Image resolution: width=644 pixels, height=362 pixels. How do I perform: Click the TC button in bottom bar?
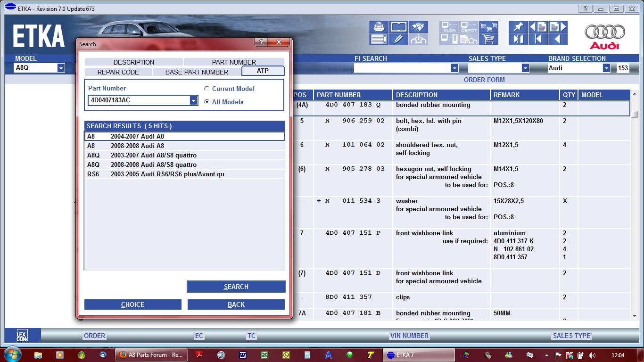pos(251,336)
